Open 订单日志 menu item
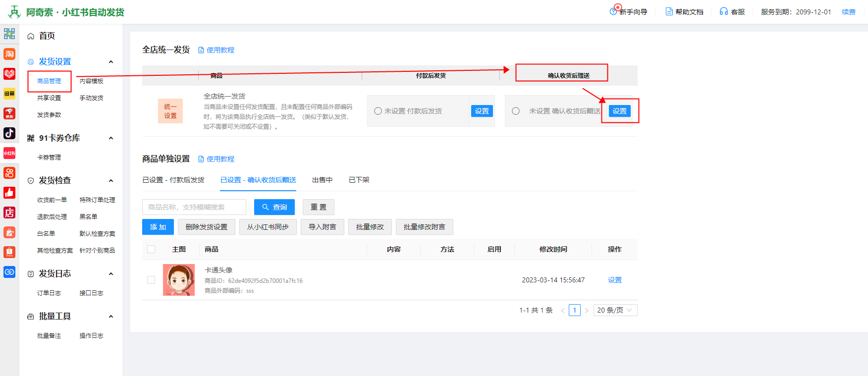Viewport: 868px width, 376px height. click(49, 293)
